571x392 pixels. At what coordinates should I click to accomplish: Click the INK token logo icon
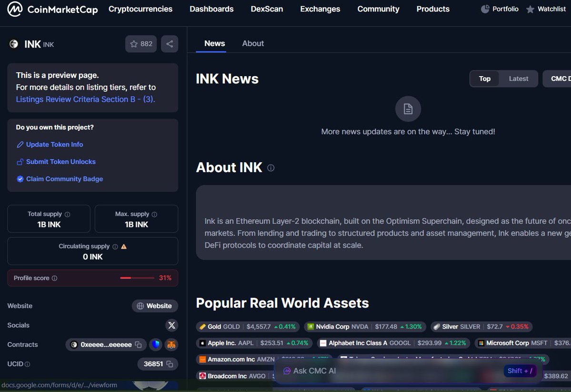[14, 44]
